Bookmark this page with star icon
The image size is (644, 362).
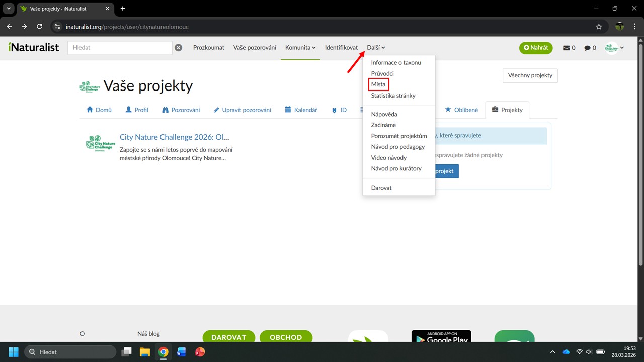click(x=599, y=26)
